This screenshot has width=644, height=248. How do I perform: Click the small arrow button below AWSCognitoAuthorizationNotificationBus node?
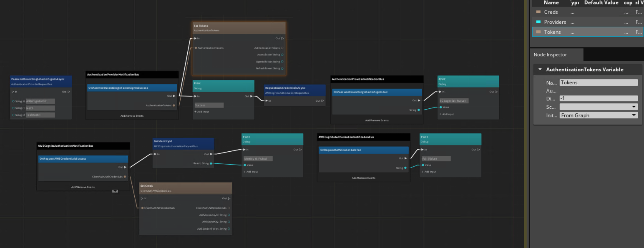[115, 191]
